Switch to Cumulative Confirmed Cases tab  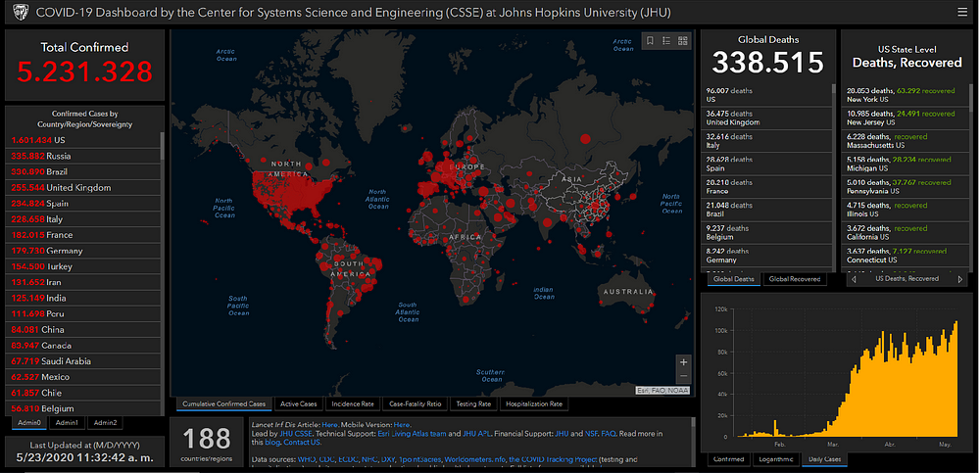[x=224, y=404]
